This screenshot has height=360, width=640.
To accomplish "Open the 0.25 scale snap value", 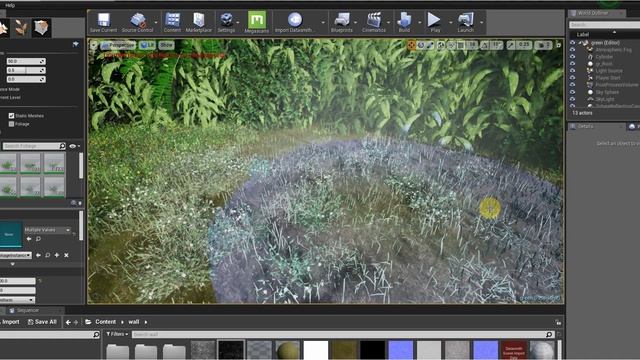I will tap(524, 45).
